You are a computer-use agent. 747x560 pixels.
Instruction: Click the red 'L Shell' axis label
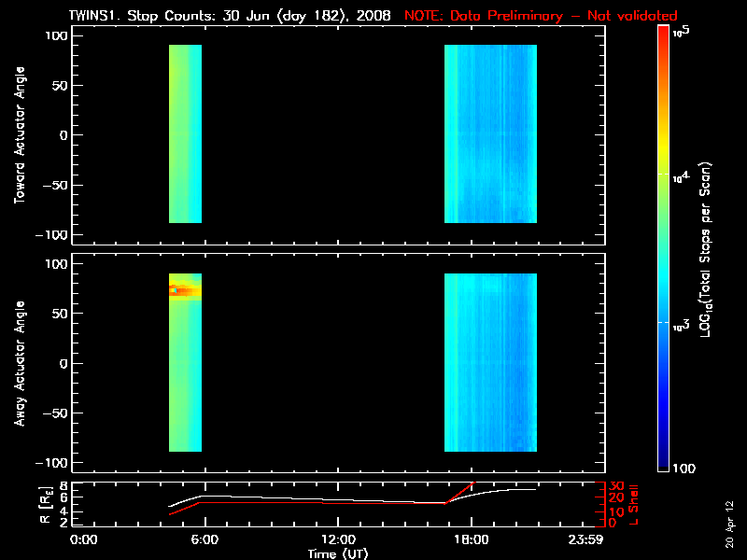coord(634,503)
